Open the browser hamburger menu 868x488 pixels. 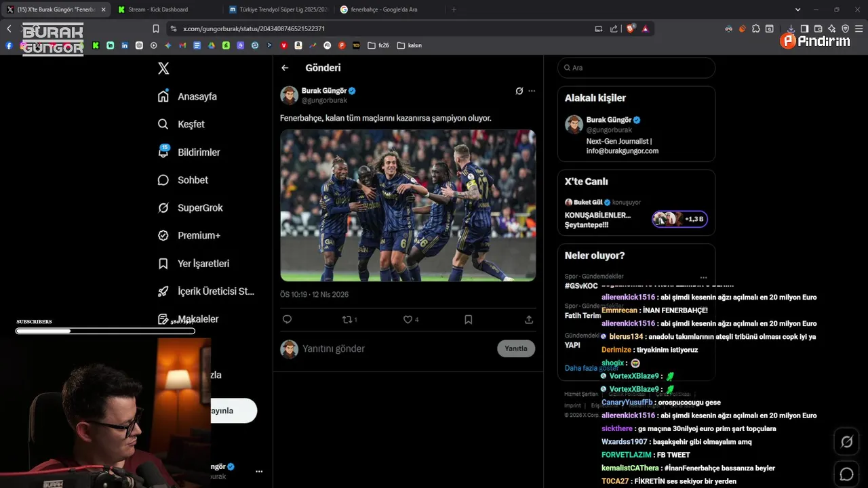[859, 28]
